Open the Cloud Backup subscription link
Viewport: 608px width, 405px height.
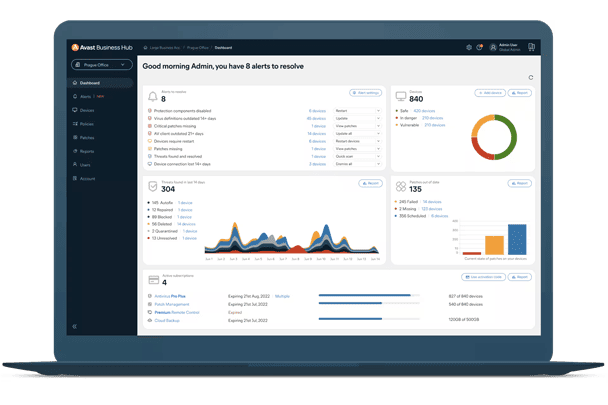coord(167,321)
